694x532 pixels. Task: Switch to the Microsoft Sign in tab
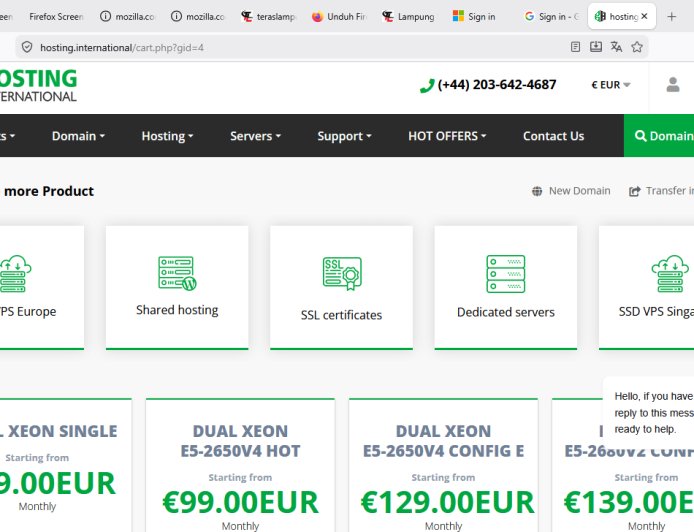click(x=474, y=17)
